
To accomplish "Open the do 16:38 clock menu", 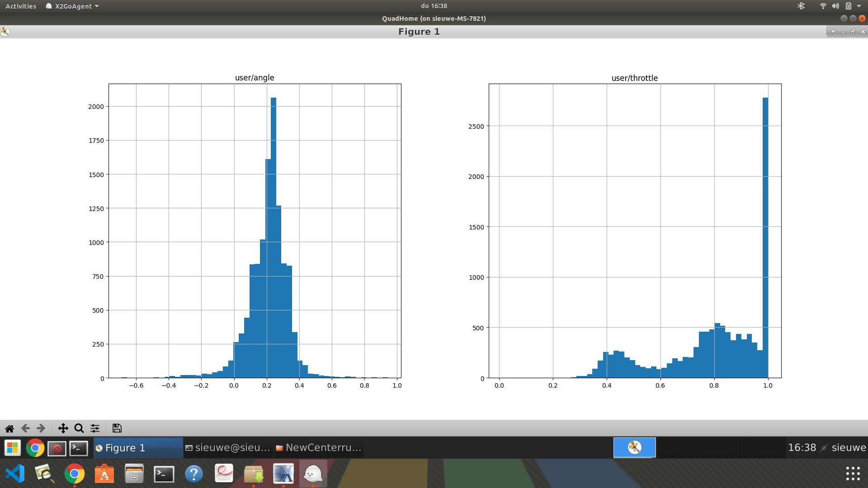I will (434, 6).
